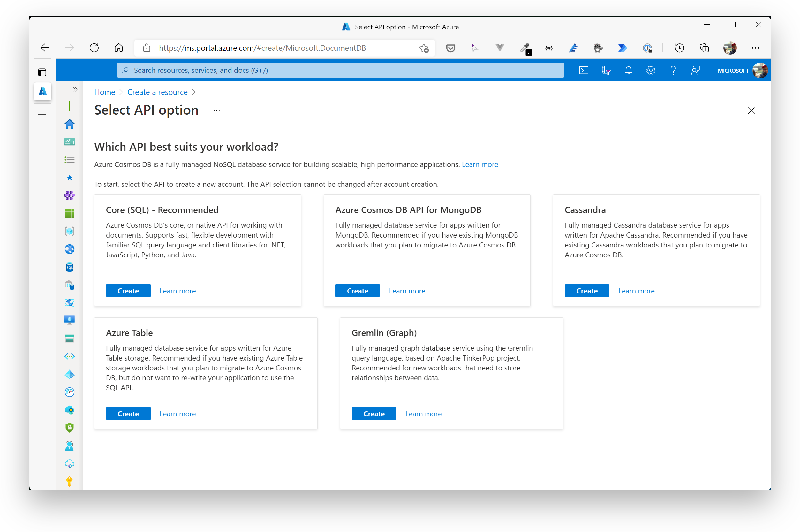Open the Feedback icon in header
Screen dimensions: 800x532
pos(695,70)
